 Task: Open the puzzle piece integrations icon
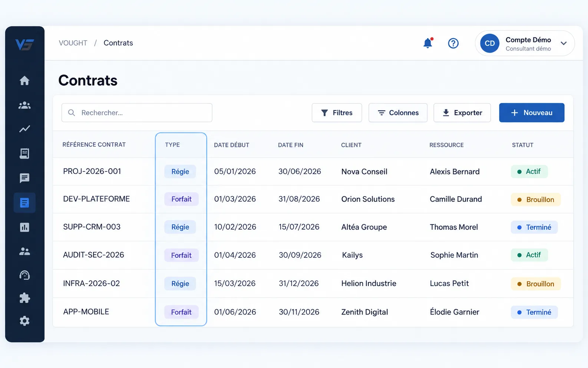(24, 298)
